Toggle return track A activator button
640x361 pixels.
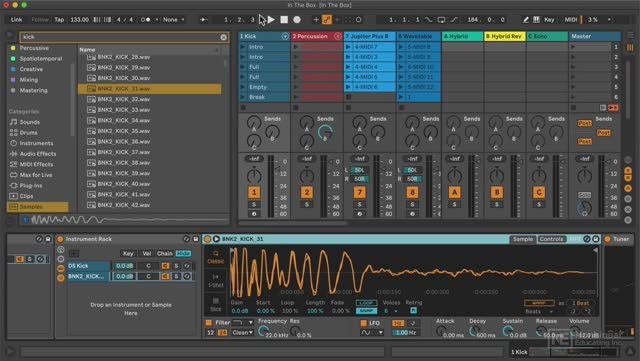coord(454,192)
